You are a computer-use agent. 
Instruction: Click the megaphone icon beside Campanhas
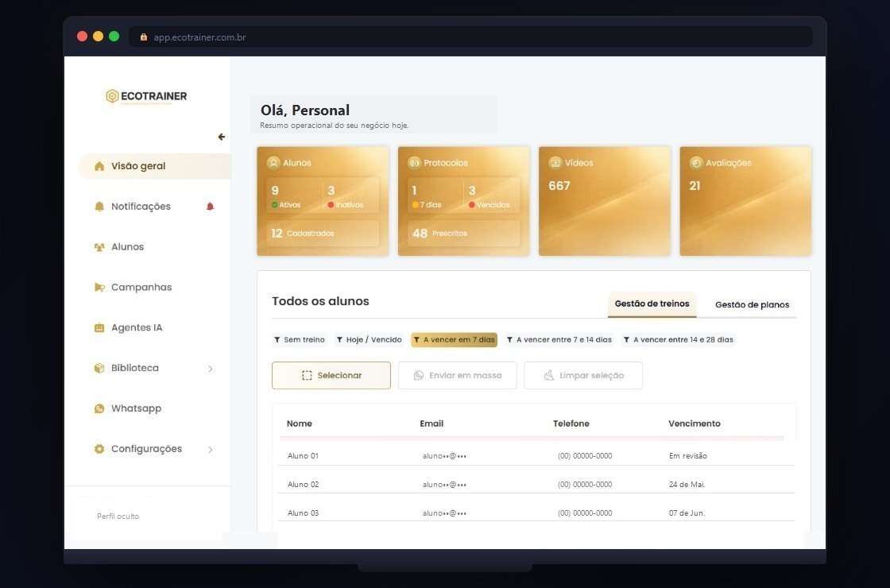click(99, 287)
